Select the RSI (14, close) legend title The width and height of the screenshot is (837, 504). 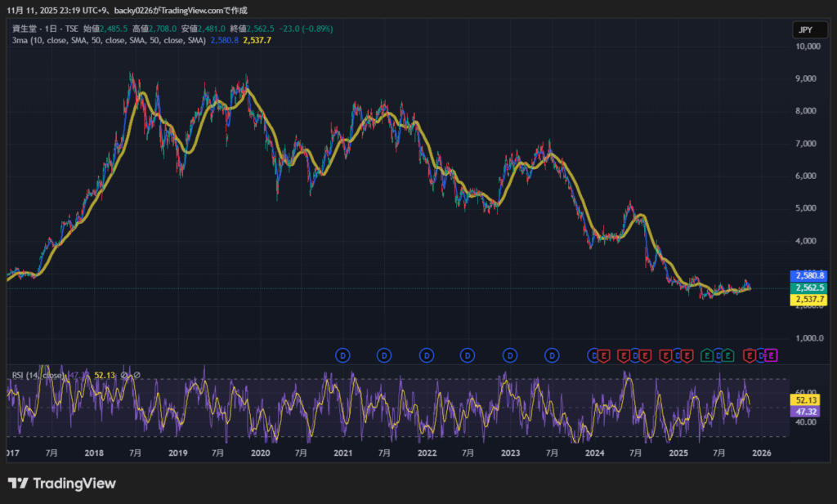[x=38, y=376]
